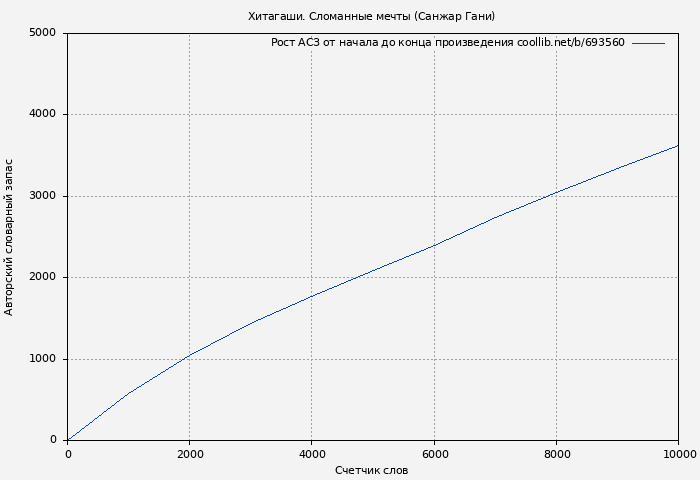Click the y-axis tick label 4000
Screen dimensions: 700x480
coord(43,114)
